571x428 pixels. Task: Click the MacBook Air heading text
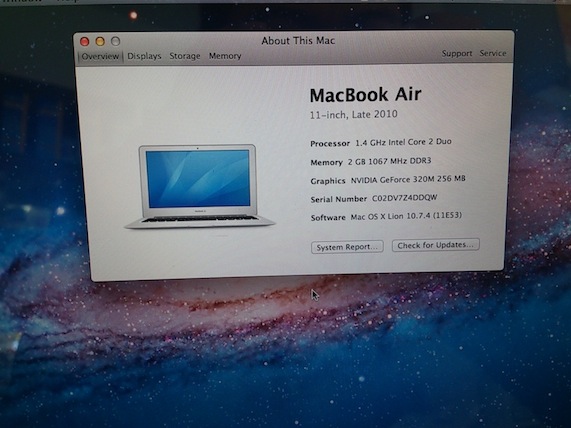tap(365, 95)
